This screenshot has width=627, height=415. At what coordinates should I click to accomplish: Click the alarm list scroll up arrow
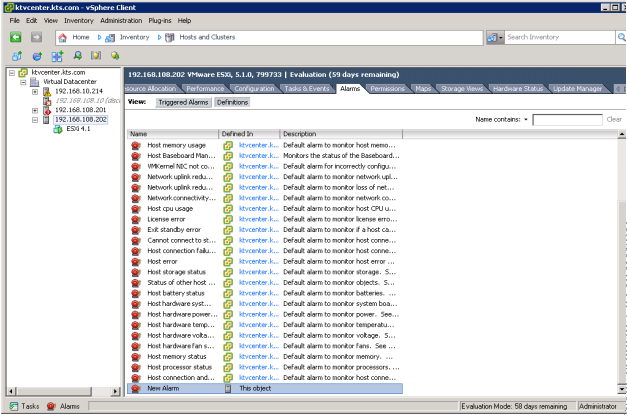622,135
